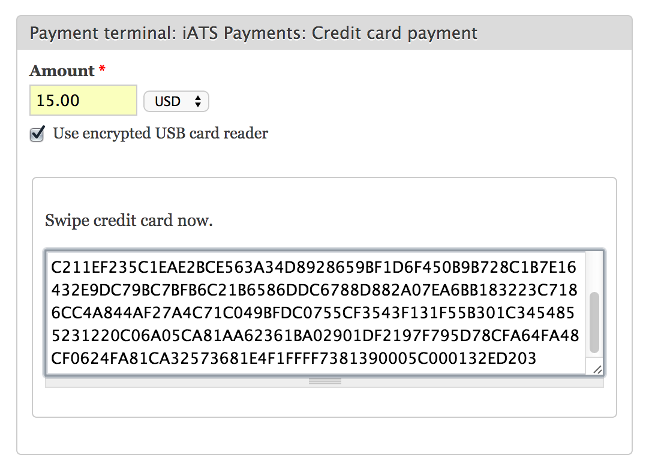Click the 'Swipe credit card now.' text
The height and width of the screenshot is (470, 650).
coord(129,220)
